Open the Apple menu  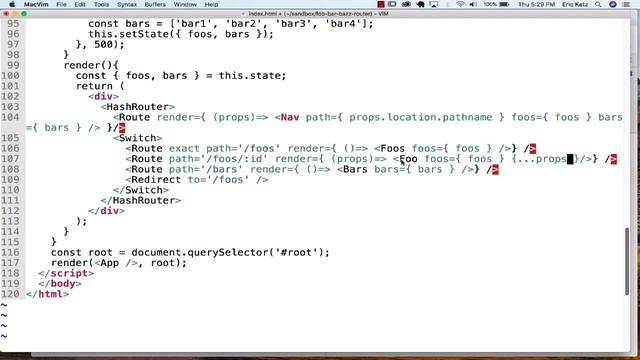click(12, 4)
